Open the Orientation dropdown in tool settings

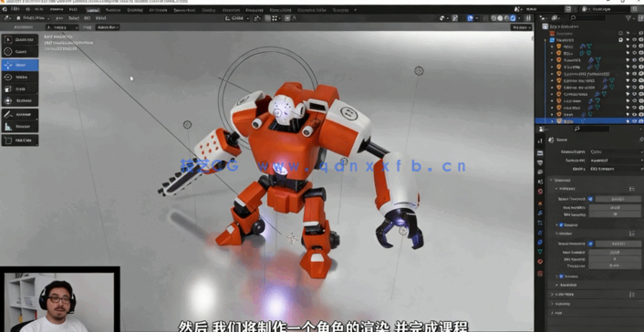62,27
